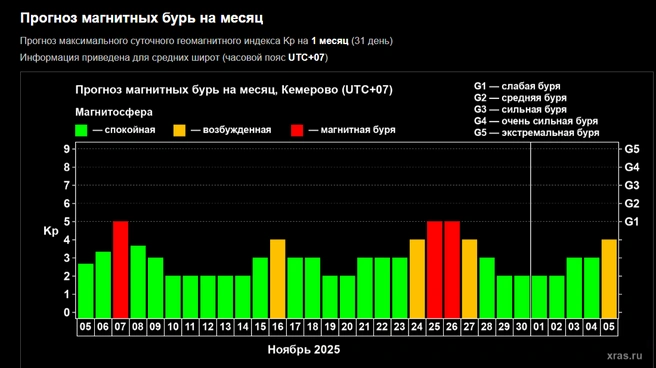Select the green bar for date 08
Viewport: 656px width, 368px height.
point(138,282)
